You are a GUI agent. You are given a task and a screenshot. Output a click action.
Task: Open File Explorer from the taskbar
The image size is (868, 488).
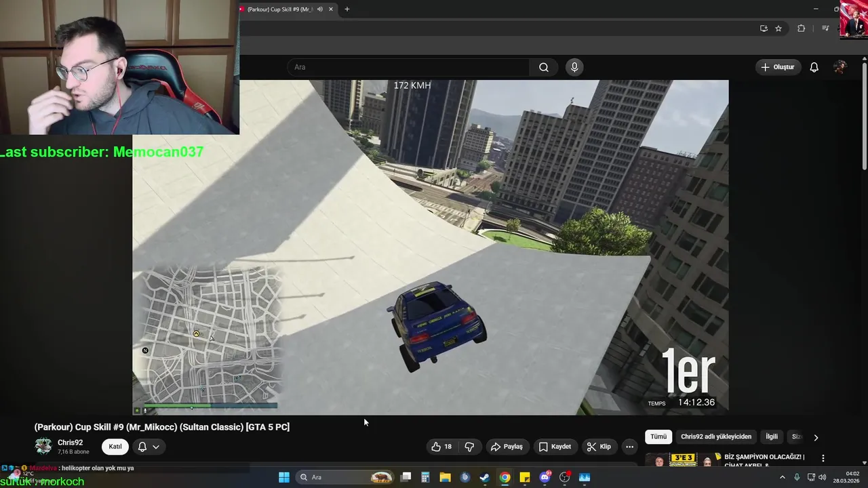[445, 477]
